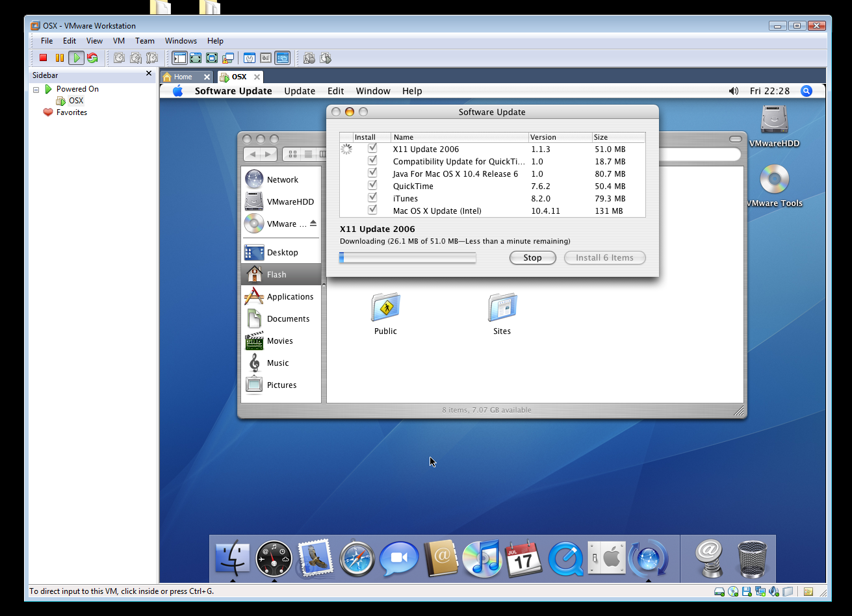The width and height of the screenshot is (852, 616).
Task: Open Safari from the Dock
Action: [x=357, y=559]
